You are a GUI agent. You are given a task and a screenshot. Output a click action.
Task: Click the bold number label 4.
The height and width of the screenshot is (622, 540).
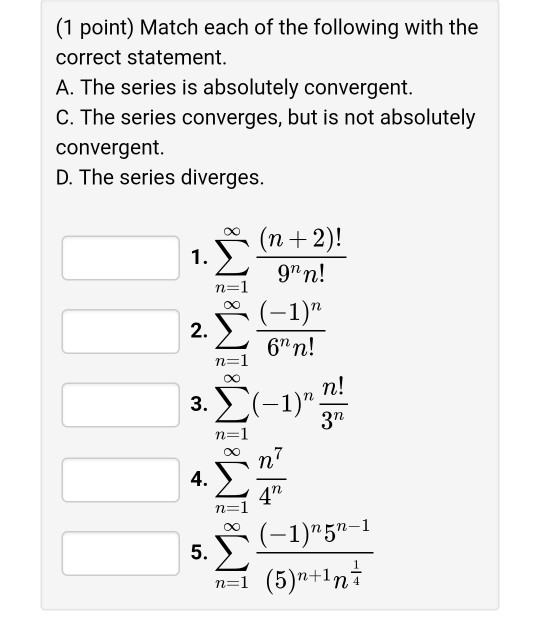pos(199,479)
